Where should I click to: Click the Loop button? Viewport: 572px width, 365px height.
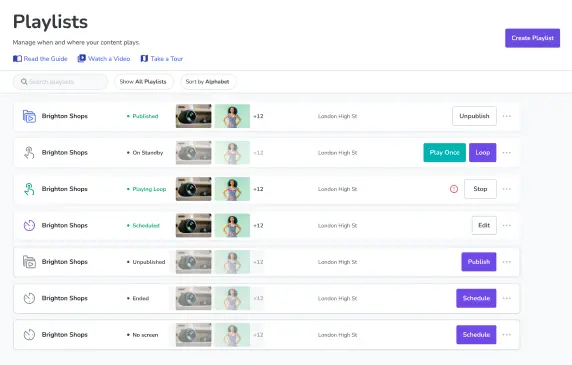point(482,152)
